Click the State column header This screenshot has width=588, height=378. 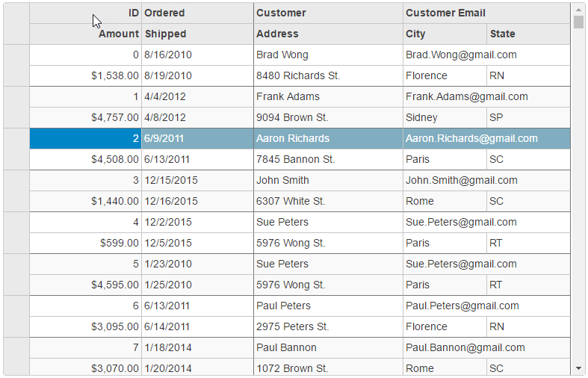tap(528, 34)
